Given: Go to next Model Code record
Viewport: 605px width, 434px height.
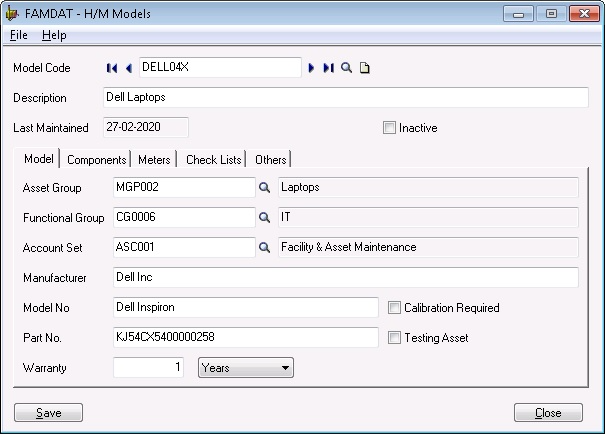Looking at the screenshot, I should point(311,68).
